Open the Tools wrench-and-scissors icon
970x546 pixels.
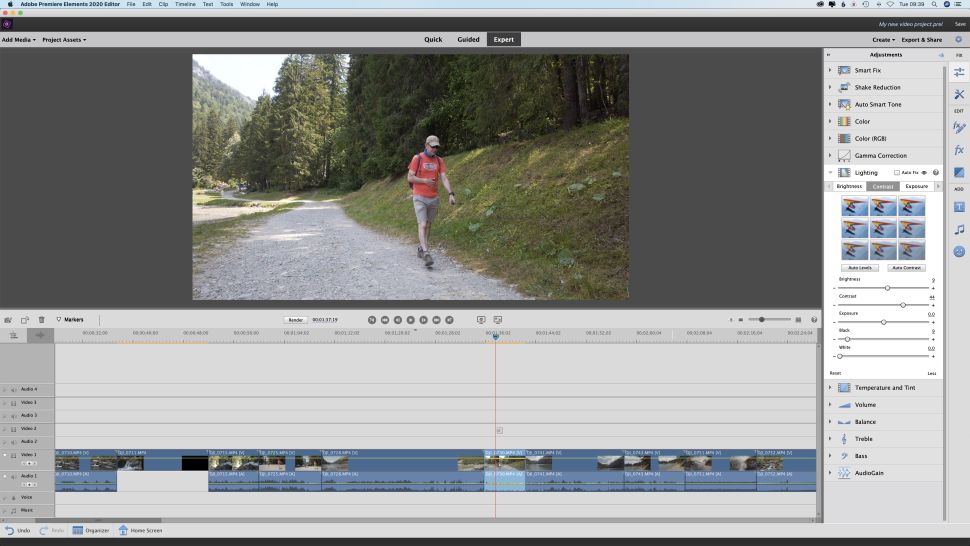point(959,95)
